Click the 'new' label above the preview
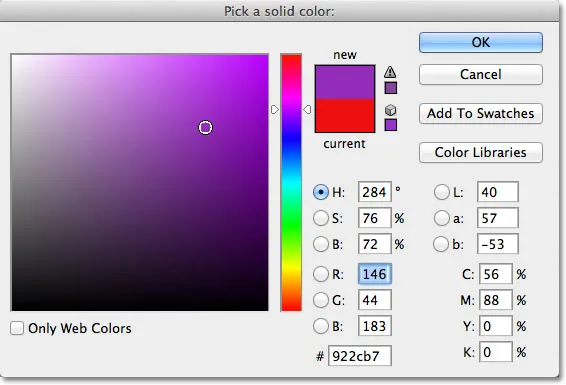566x385 pixels. tap(345, 55)
